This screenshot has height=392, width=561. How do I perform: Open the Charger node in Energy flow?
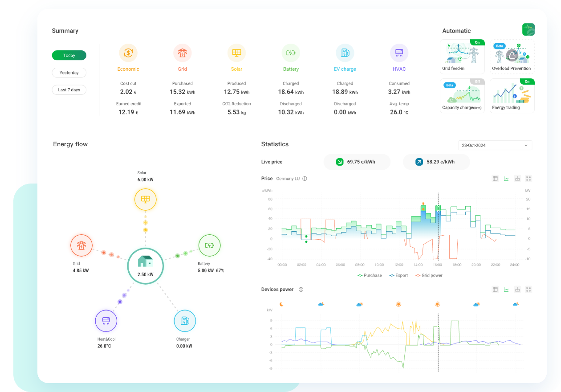(x=184, y=321)
